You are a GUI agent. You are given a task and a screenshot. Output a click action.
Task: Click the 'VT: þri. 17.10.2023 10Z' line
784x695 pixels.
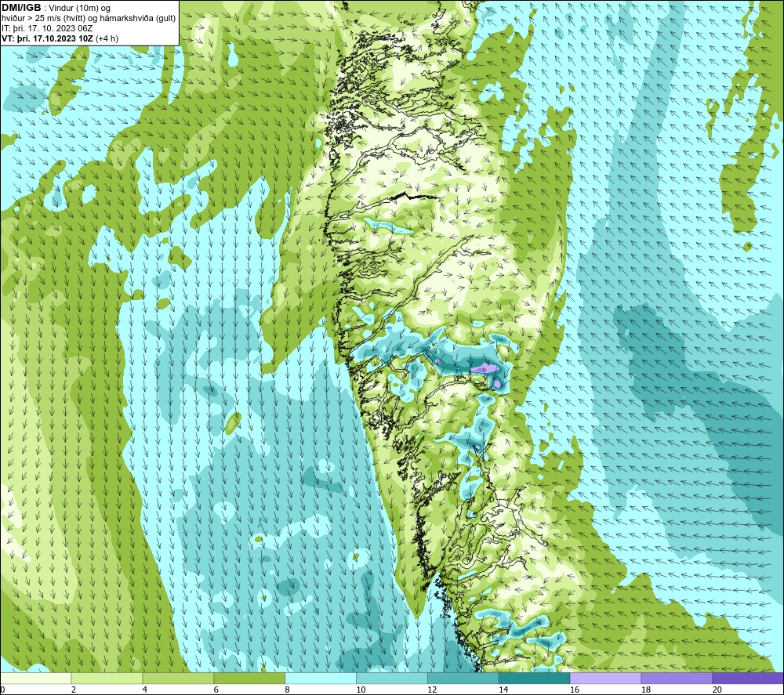(60, 38)
